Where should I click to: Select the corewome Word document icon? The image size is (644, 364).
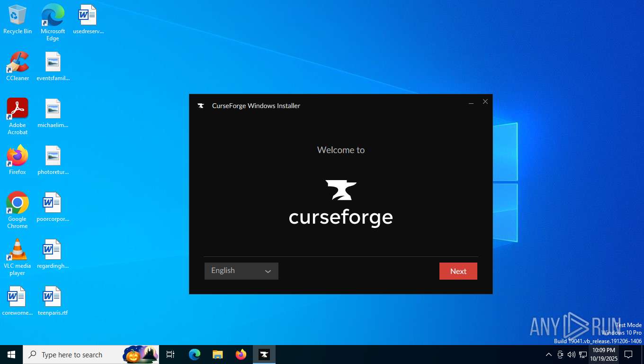tap(18, 301)
